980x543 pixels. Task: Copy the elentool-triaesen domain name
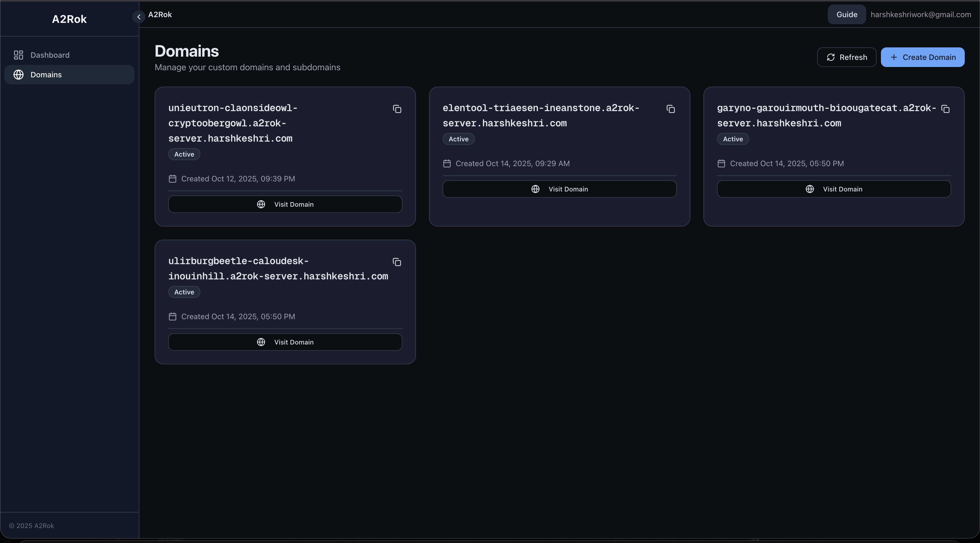[x=671, y=109]
